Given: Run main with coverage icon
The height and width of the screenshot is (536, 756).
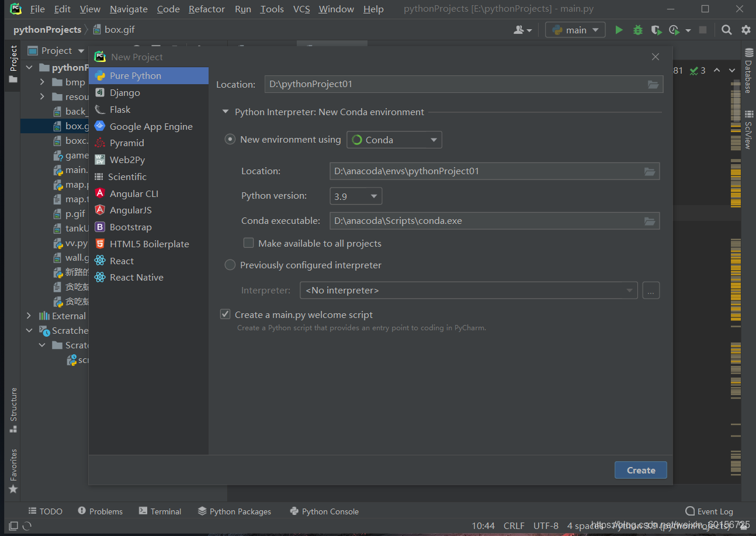Looking at the screenshot, I should click(x=656, y=30).
